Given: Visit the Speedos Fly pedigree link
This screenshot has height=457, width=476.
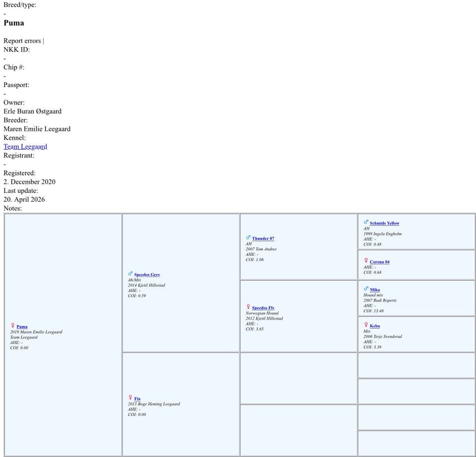Looking at the screenshot, I should 263,308.
